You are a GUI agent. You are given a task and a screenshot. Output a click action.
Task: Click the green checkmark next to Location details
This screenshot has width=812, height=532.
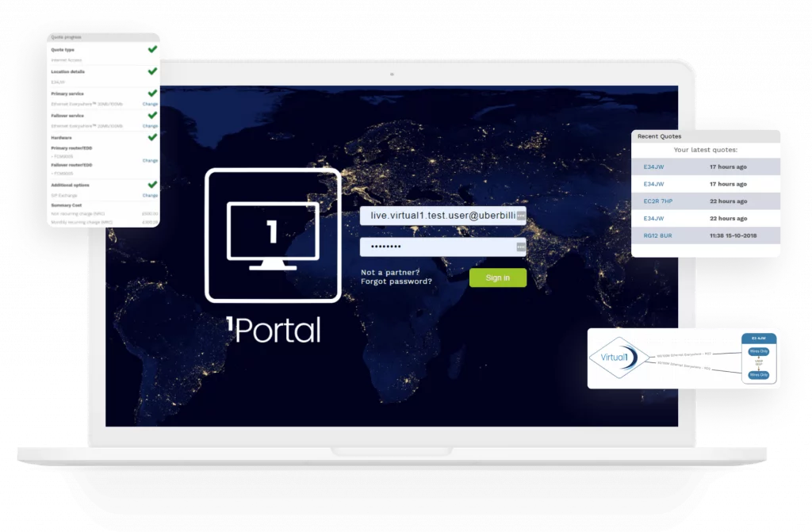(x=152, y=71)
